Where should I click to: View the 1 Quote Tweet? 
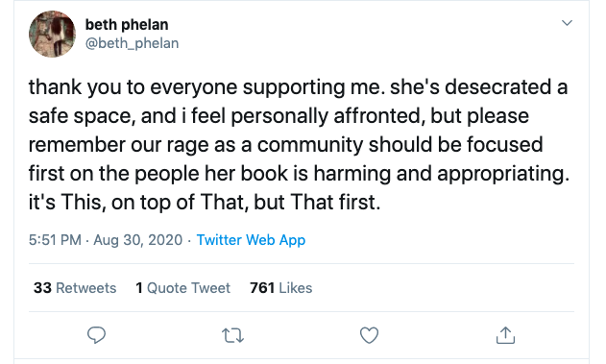point(182,288)
